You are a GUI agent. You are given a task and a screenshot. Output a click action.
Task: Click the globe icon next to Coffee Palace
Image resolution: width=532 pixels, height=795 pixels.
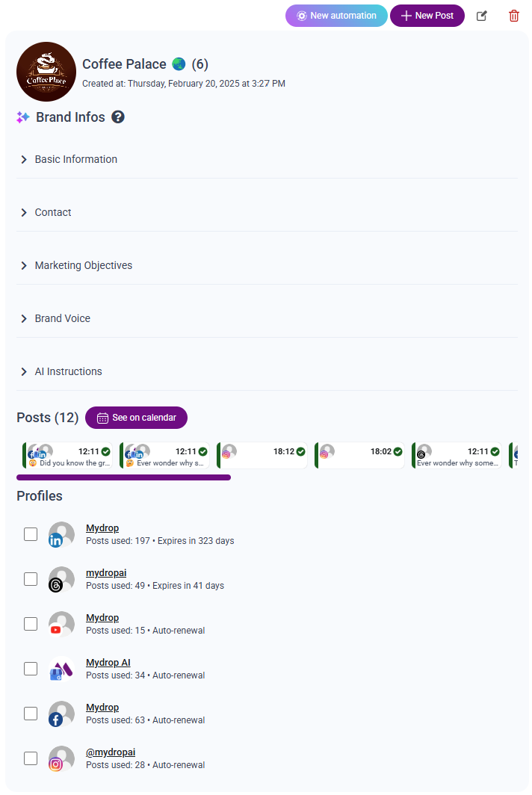178,64
